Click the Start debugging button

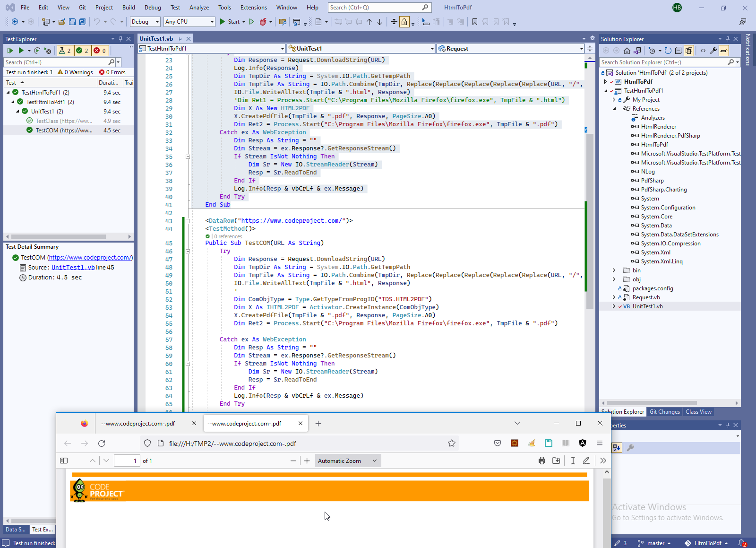230,22
